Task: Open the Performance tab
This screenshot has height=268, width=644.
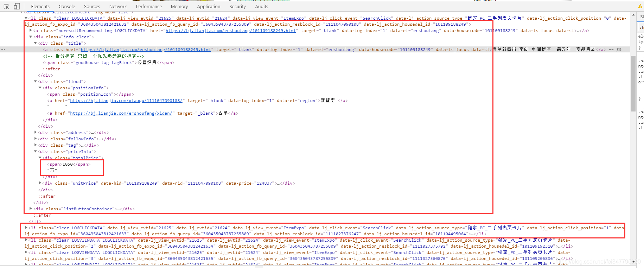Action: tap(149, 6)
